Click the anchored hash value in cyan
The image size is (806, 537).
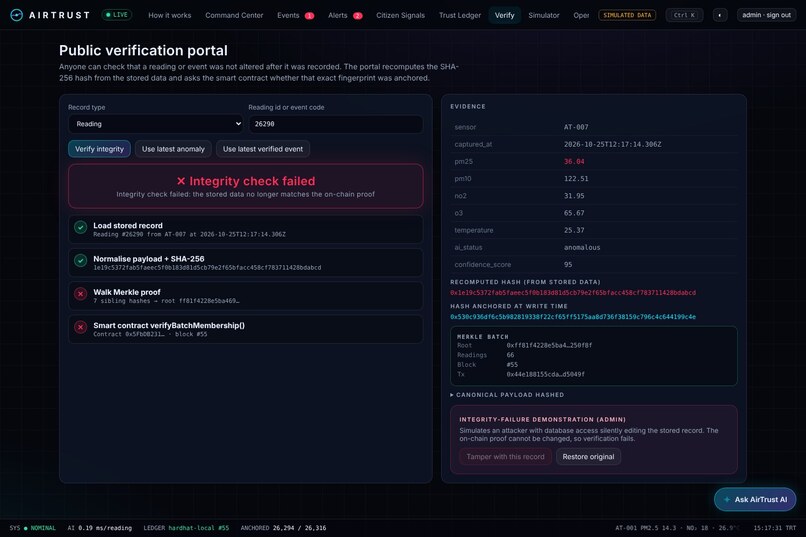[x=573, y=317]
